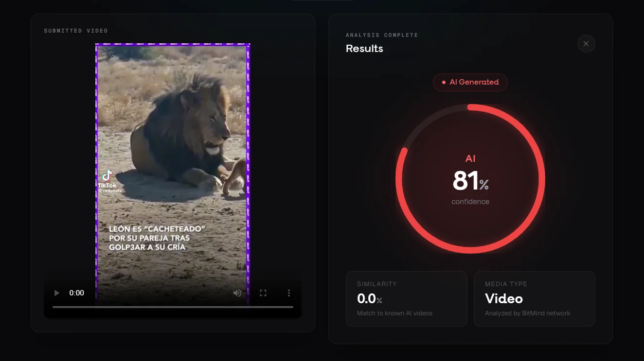Click the Results heading
The width and height of the screenshot is (644, 361).
point(364,49)
